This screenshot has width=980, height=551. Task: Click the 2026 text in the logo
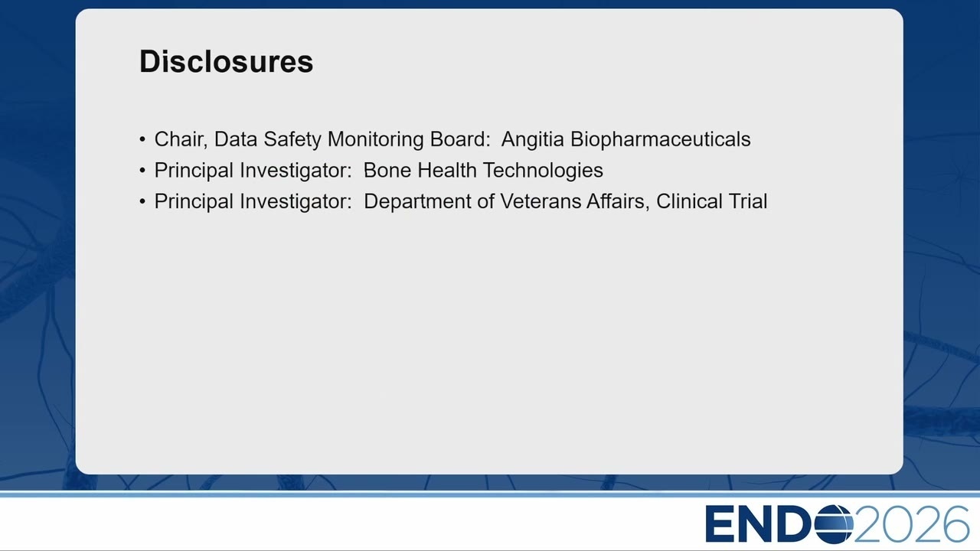tap(913, 524)
